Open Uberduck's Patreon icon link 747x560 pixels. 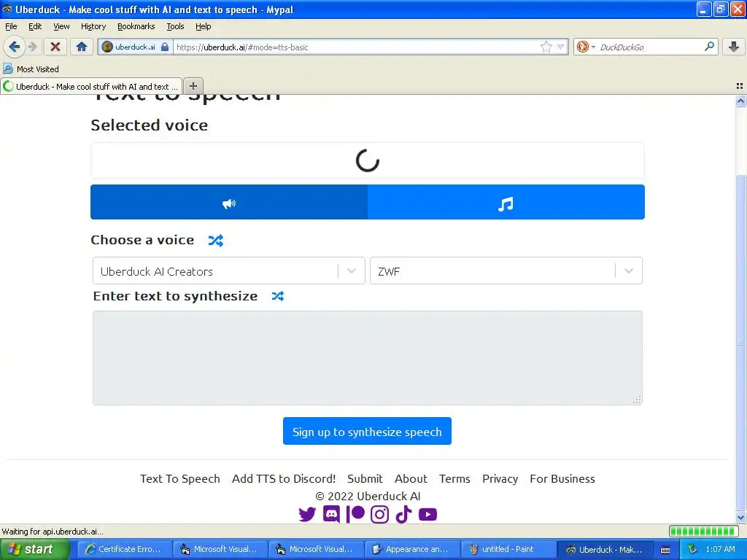(355, 514)
